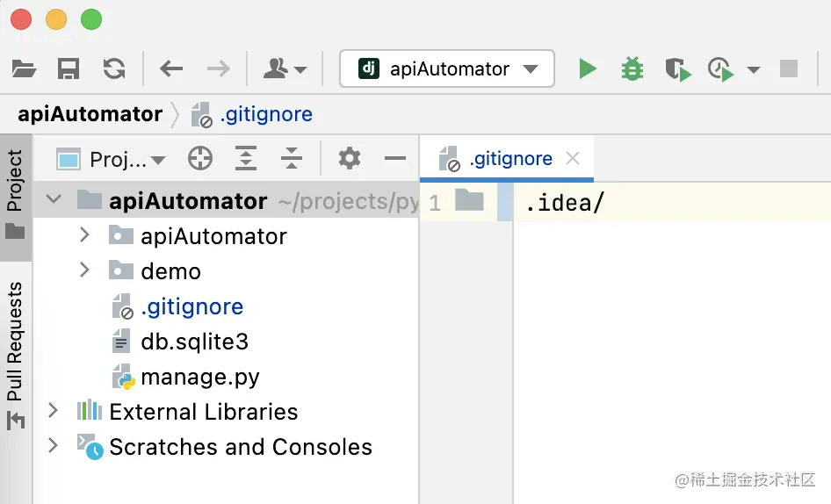831x504 pixels.
Task: Click the Save All disk icon
Action: (69, 68)
